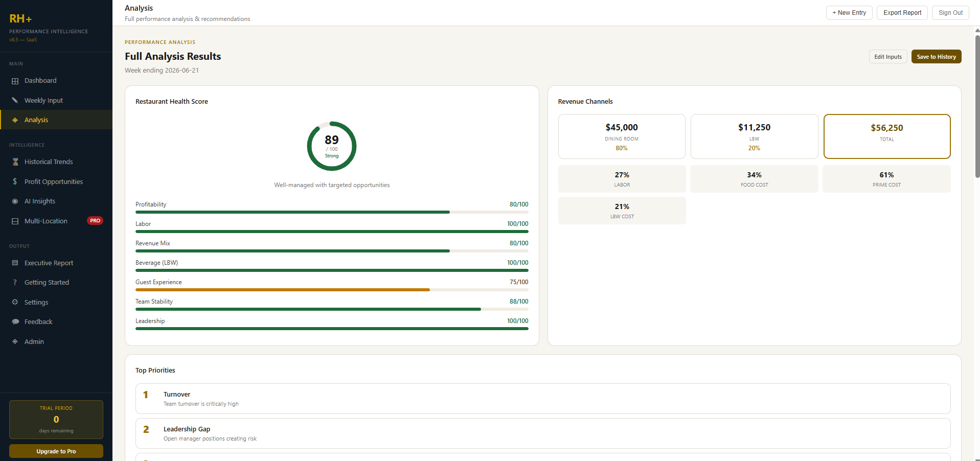Click the Labor score bar
This screenshot has width=980, height=461.
coord(332,232)
